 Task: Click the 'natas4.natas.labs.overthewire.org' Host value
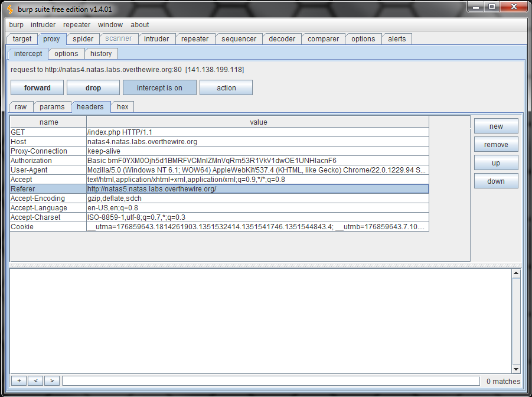pyautogui.click(x=258, y=142)
